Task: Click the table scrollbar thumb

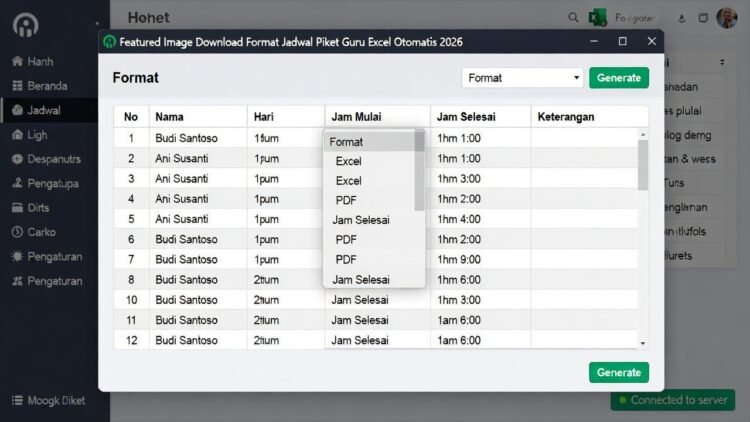Action: tap(643, 165)
